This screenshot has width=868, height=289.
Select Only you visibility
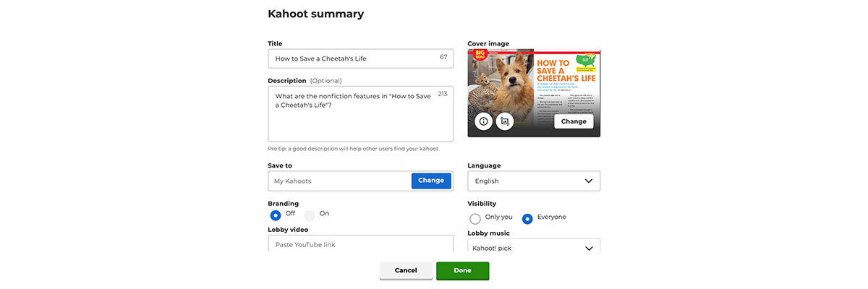pyautogui.click(x=475, y=218)
